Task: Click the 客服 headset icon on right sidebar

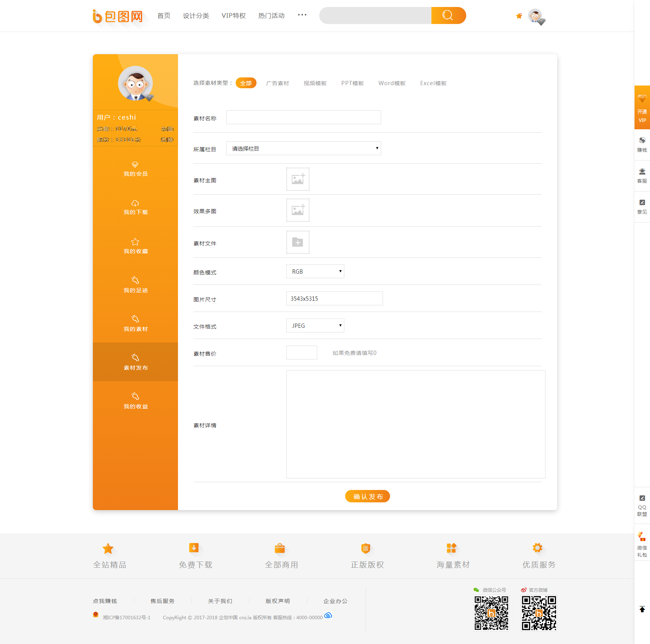Action: click(x=642, y=171)
